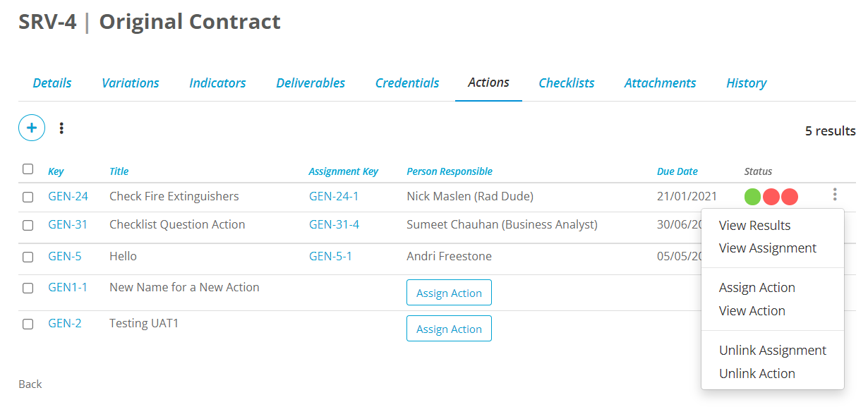Click the circular plus add action icon

[32, 128]
